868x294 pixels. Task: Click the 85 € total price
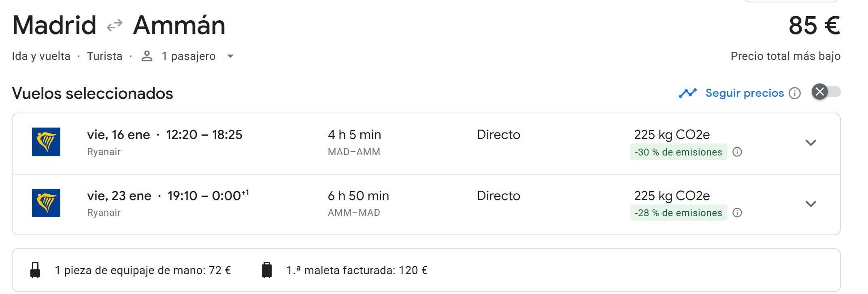click(x=814, y=26)
